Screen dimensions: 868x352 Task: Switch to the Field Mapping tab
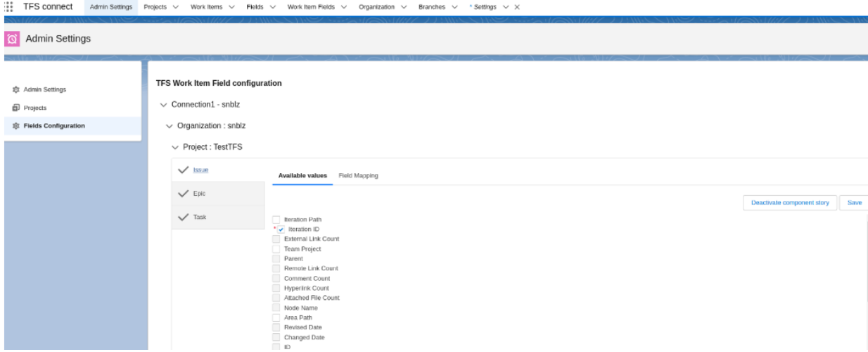[359, 176]
